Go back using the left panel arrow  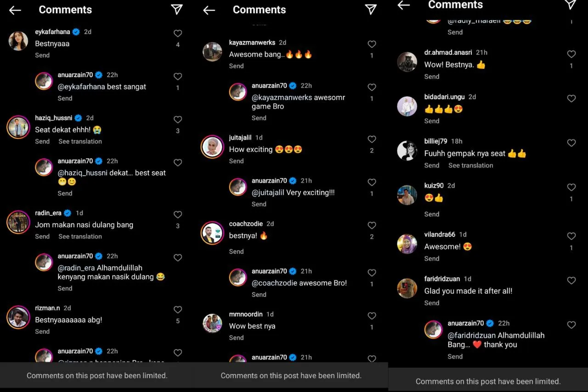(x=15, y=10)
